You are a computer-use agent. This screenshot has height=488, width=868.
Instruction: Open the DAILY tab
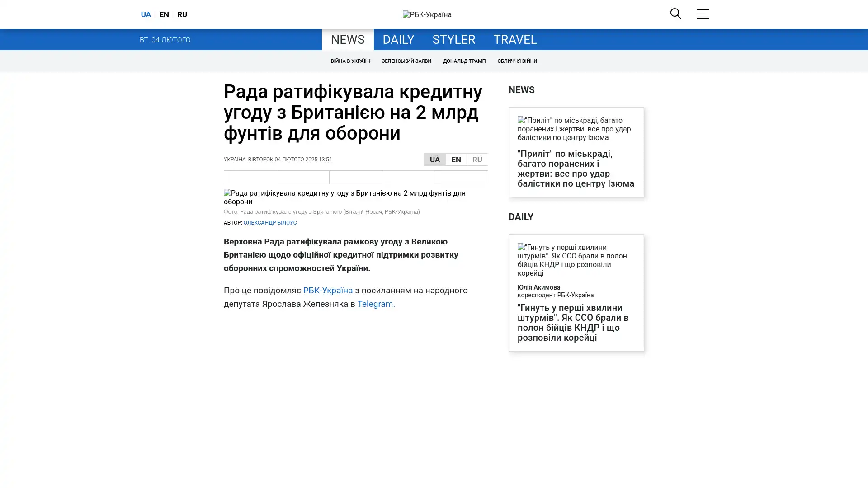(398, 40)
